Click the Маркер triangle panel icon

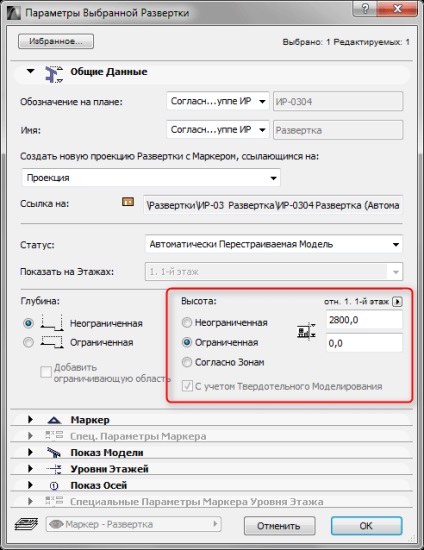click(54, 420)
